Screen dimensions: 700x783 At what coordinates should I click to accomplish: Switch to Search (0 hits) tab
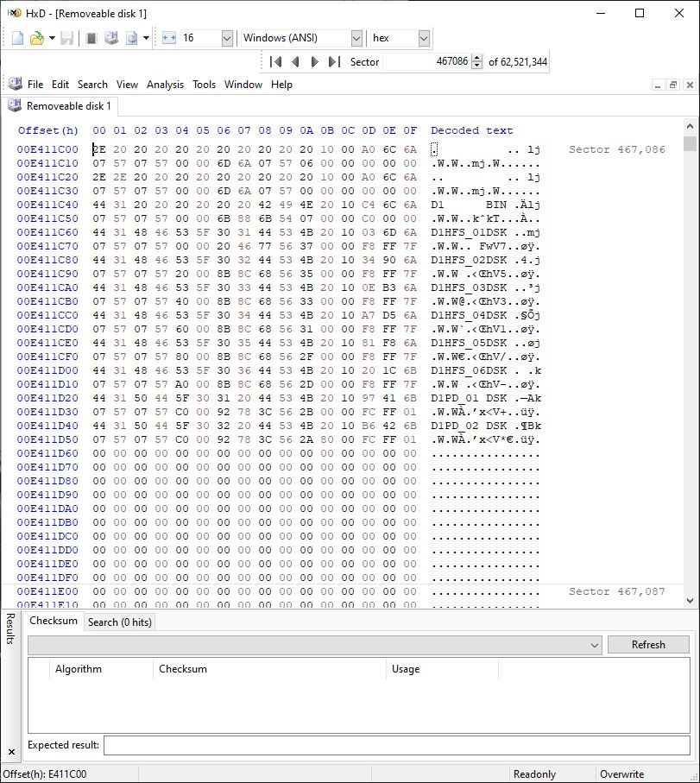click(x=119, y=622)
